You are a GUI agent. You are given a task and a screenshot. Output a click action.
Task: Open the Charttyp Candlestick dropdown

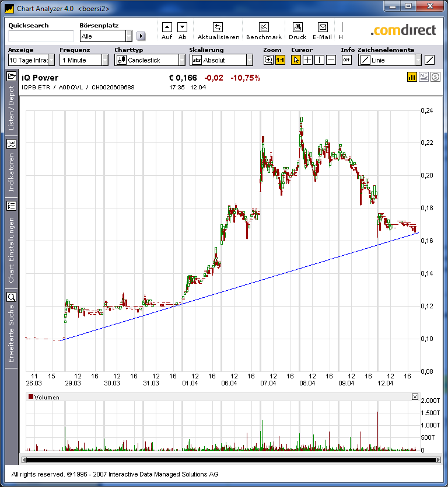pos(181,60)
